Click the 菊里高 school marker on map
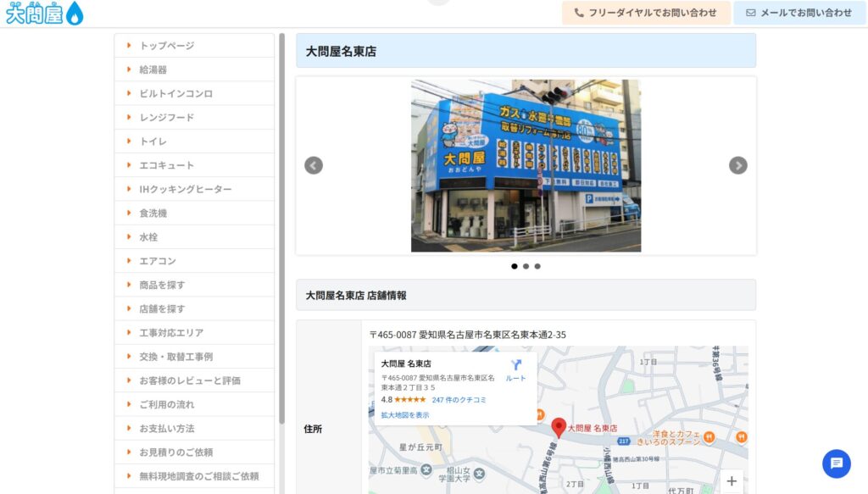This screenshot has height=494, width=868. coord(426,470)
